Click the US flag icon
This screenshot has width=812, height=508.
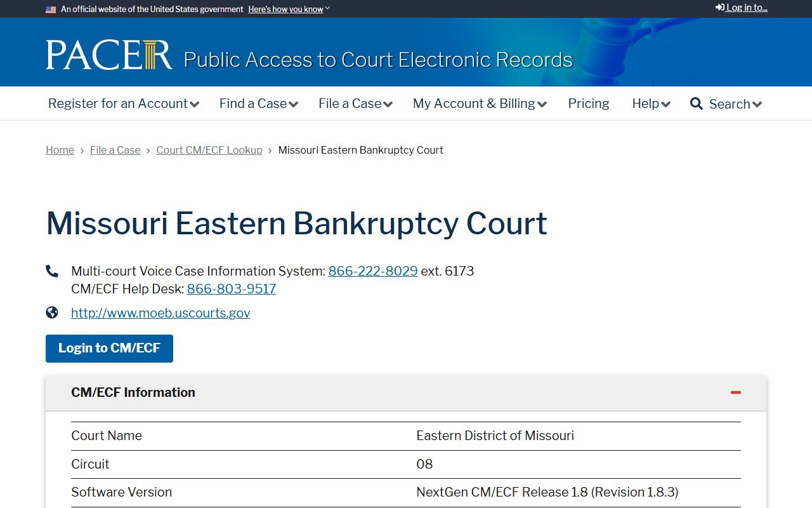point(51,10)
